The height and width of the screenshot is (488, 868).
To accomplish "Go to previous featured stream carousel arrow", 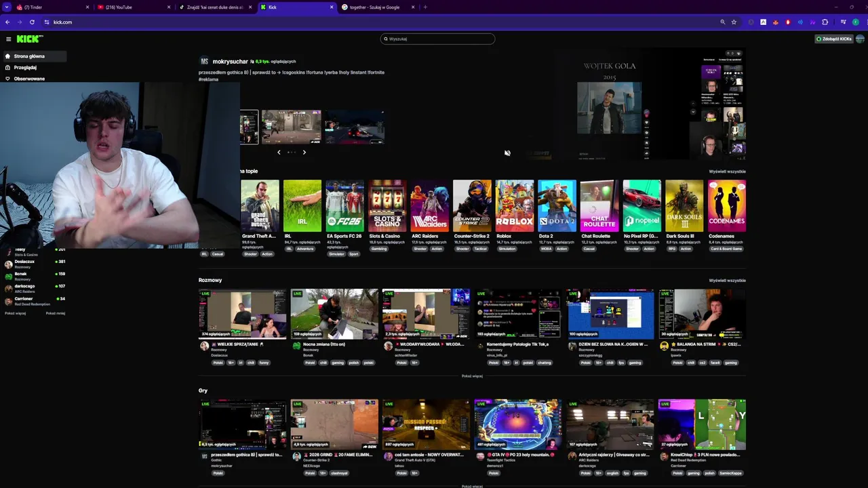I will (x=279, y=152).
